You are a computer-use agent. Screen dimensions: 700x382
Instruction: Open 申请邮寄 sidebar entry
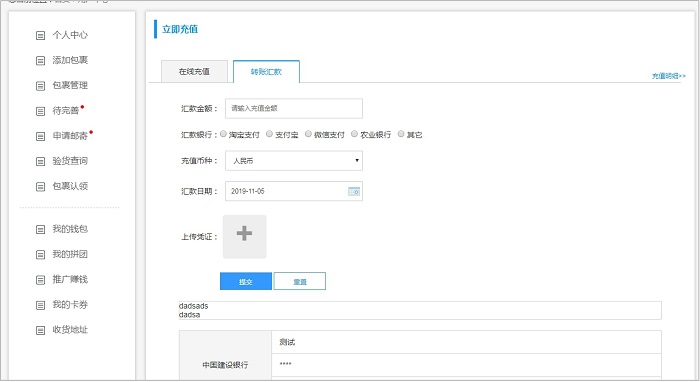point(70,136)
